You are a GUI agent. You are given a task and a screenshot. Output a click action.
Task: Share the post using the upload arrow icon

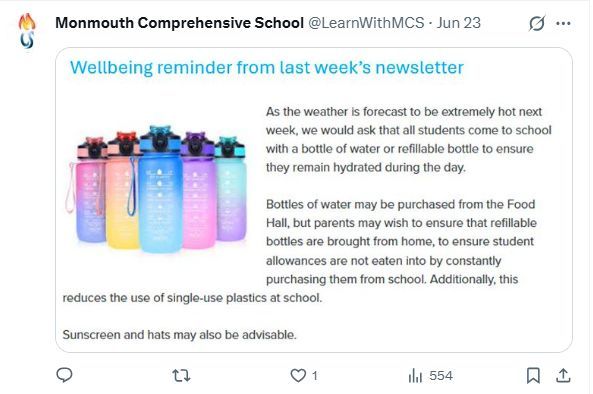[x=563, y=375]
